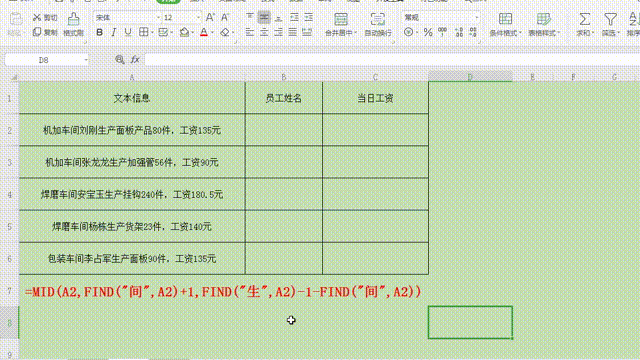Click header cell 当日工资

point(375,98)
